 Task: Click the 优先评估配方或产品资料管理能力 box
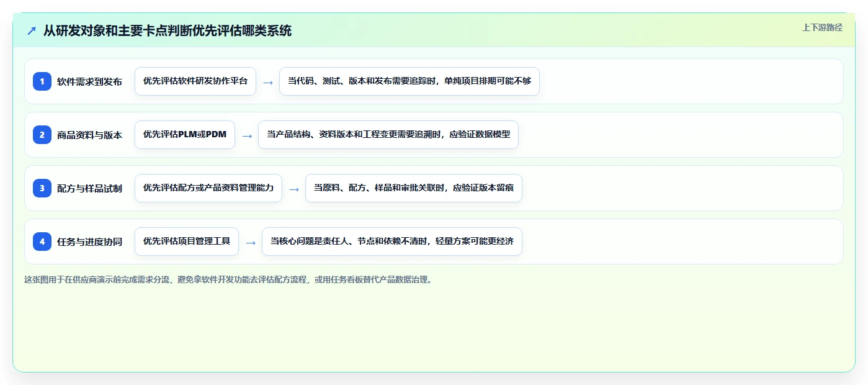pos(208,188)
